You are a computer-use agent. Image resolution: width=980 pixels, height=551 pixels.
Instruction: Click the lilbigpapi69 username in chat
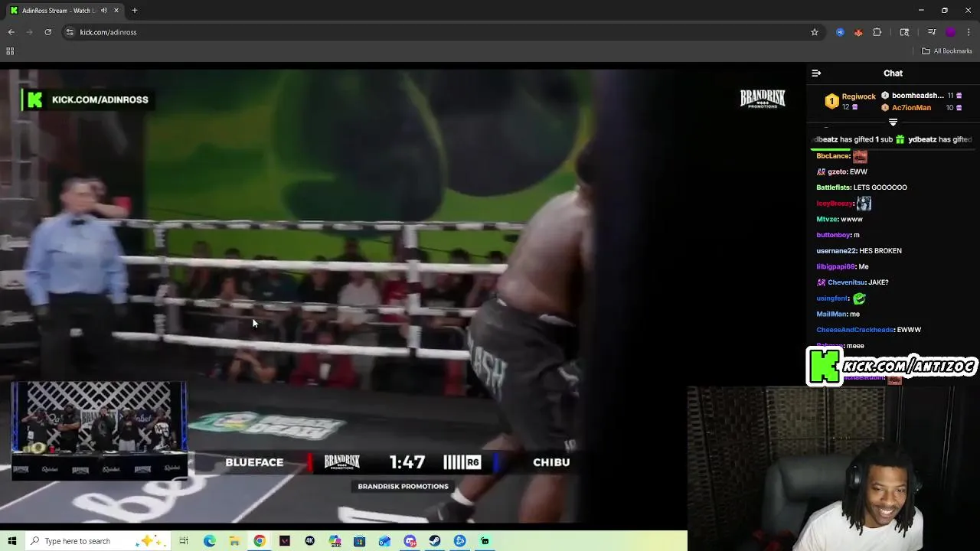[x=835, y=267]
